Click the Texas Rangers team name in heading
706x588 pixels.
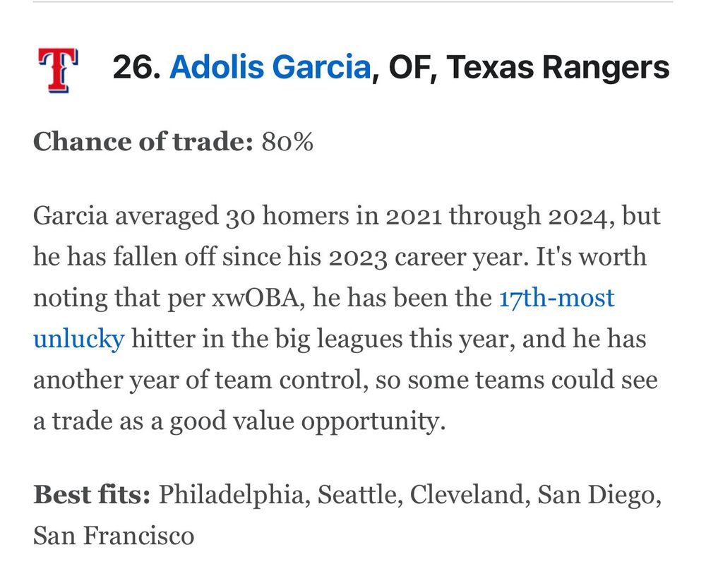558,68
